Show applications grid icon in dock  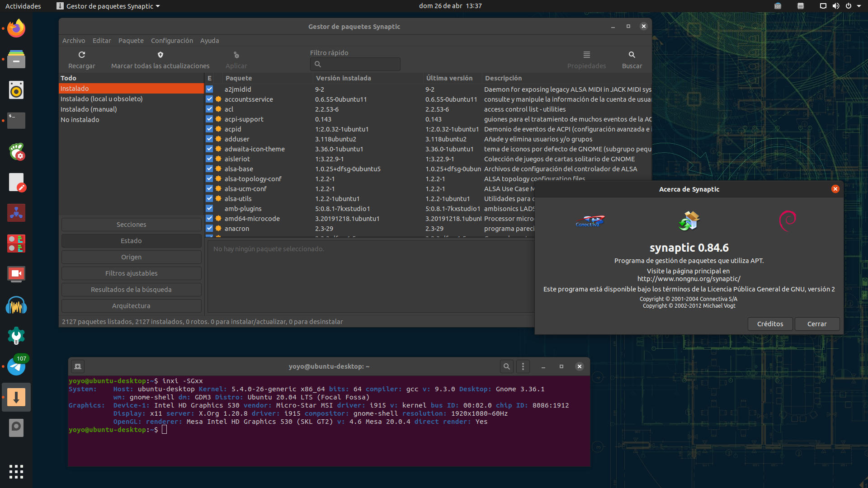(x=16, y=471)
